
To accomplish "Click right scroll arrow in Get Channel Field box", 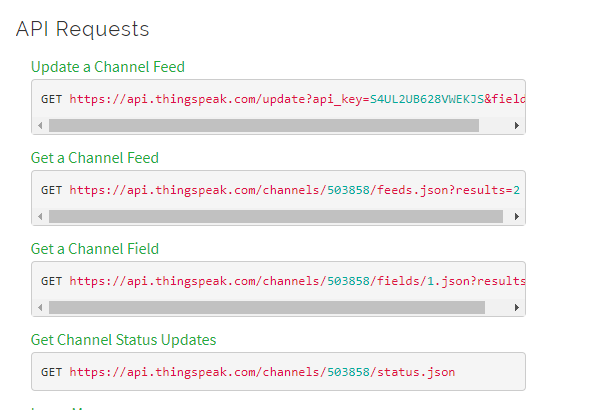I will [x=517, y=308].
